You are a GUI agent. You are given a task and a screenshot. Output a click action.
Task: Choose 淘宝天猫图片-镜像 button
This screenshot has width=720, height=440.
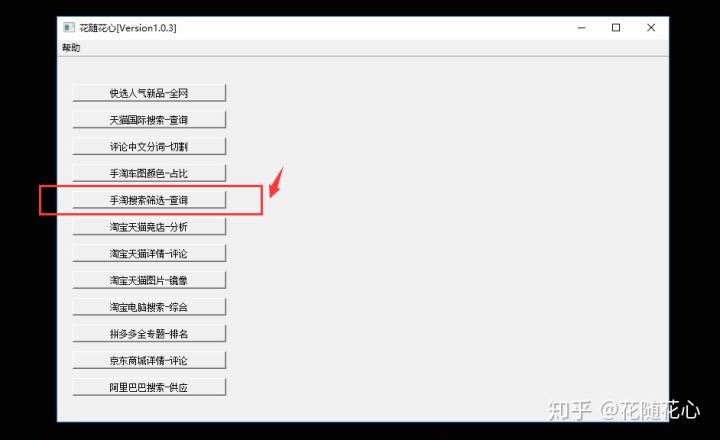(x=149, y=280)
